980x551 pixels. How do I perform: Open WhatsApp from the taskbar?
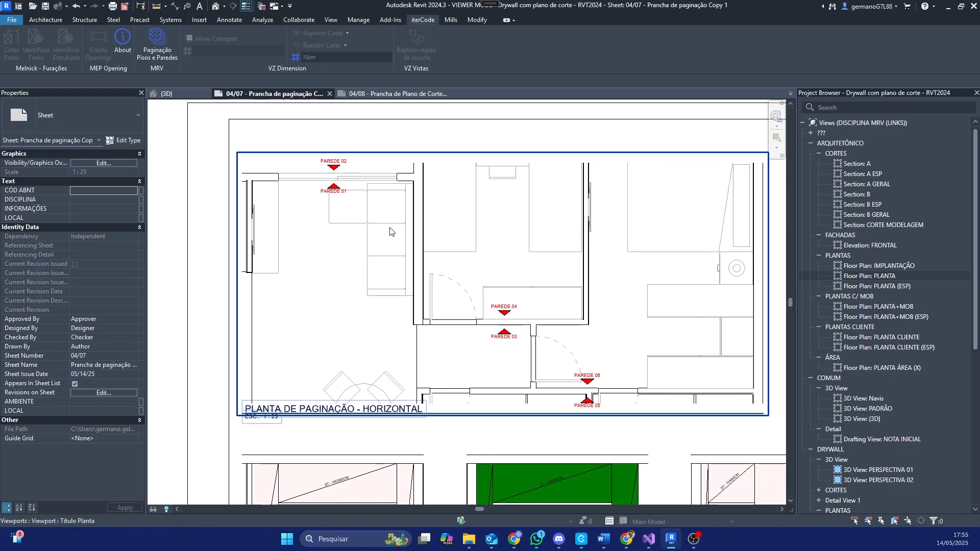pyautogui.click(x=536, y=539)
